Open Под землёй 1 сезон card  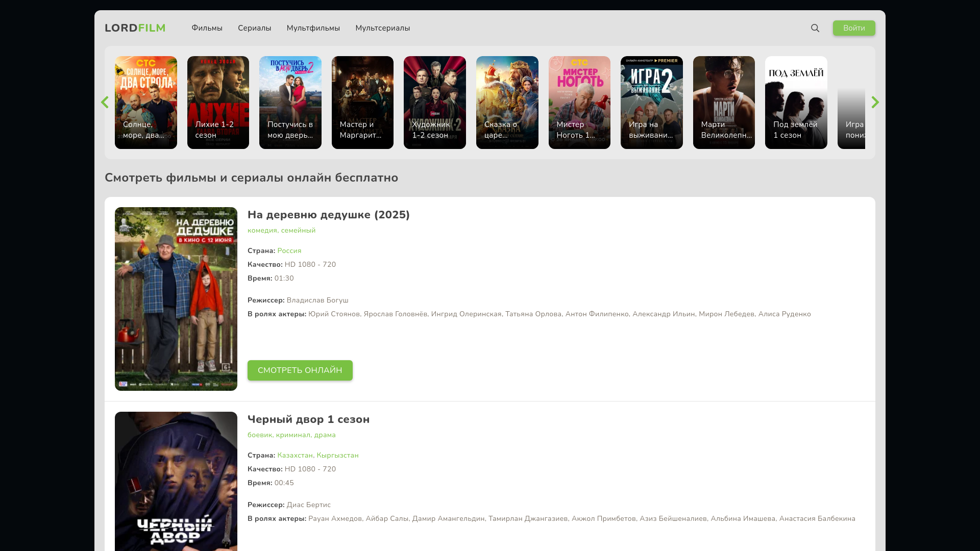[796, 102]
